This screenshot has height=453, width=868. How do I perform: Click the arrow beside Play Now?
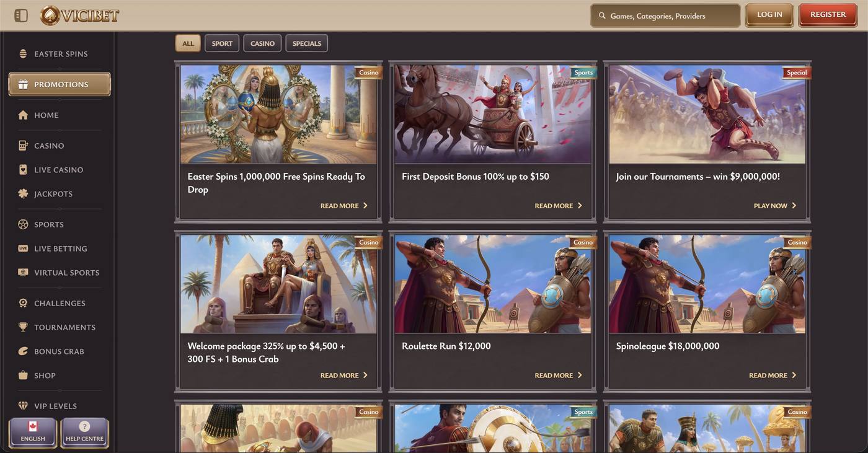794,206
